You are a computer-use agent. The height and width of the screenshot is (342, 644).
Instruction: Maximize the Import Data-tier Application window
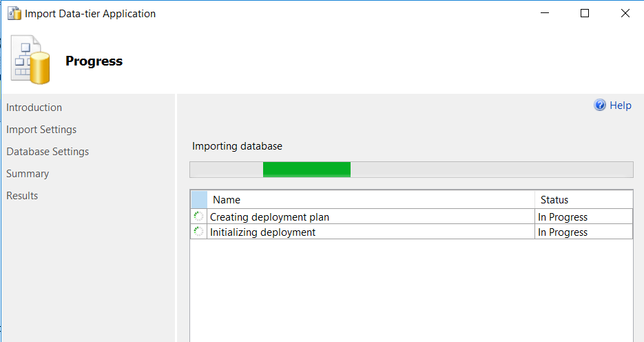[585, 13]
